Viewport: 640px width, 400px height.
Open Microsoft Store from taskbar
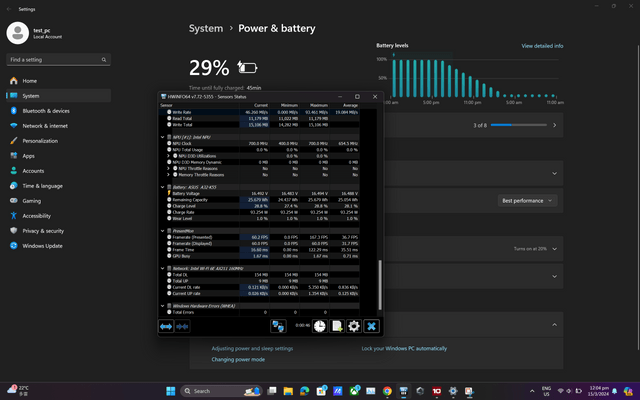[x=321, y=391]
